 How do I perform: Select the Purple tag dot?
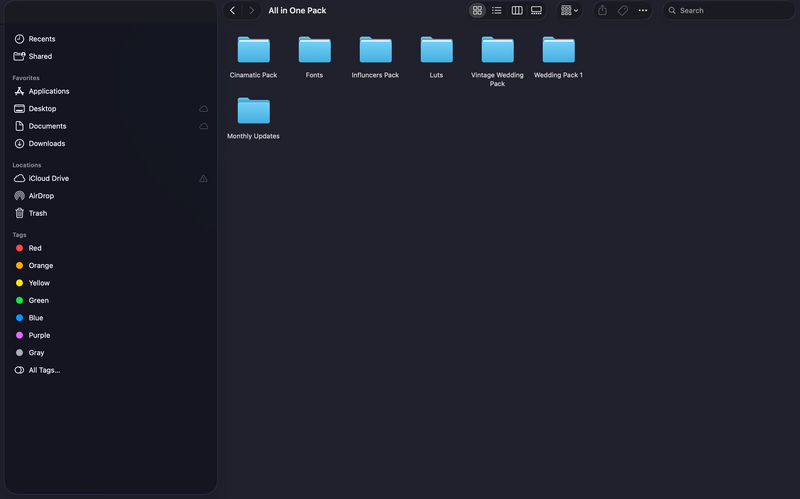pyautogui.click(x=19, y=335)
